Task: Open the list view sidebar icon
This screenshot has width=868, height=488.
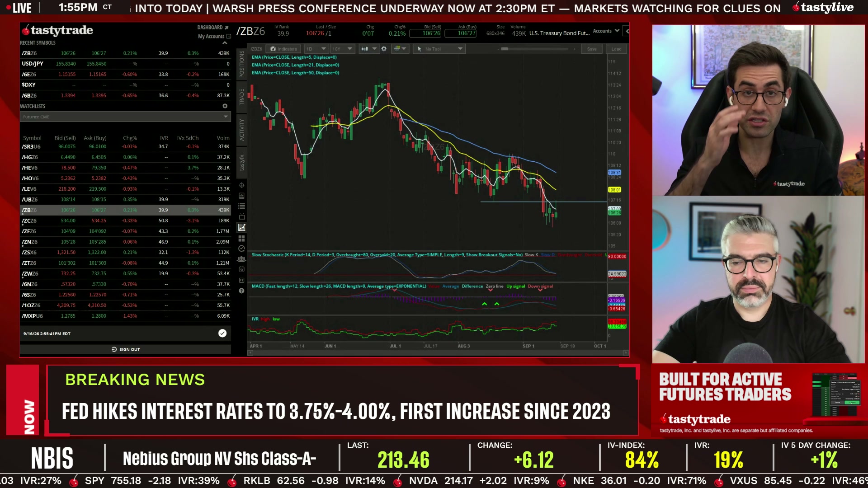Action: point(241,206)
